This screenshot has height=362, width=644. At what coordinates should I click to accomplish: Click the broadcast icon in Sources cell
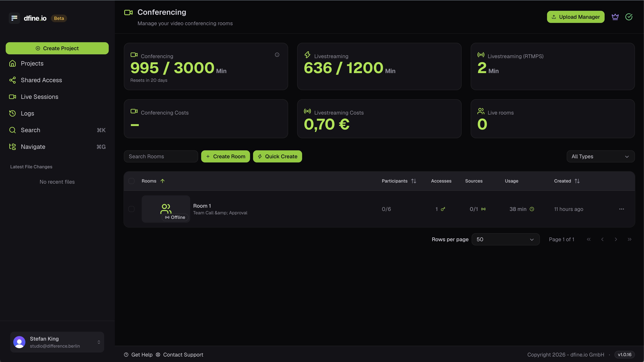483,209
